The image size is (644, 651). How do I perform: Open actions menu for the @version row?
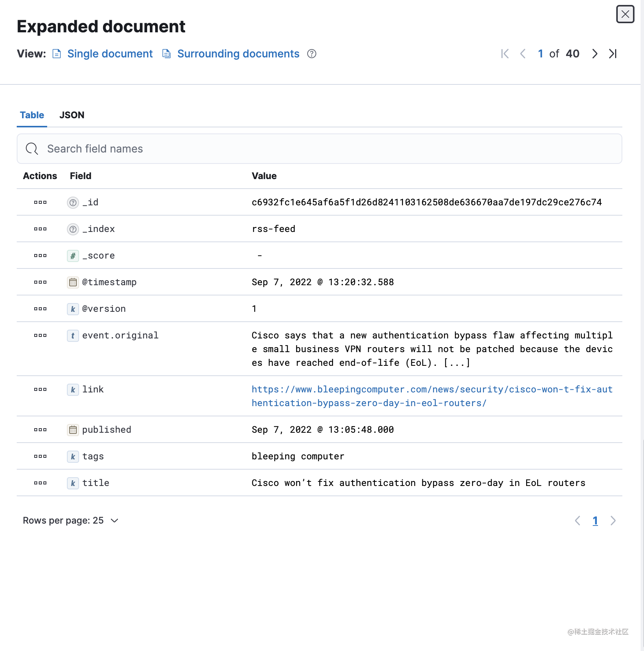40,309
